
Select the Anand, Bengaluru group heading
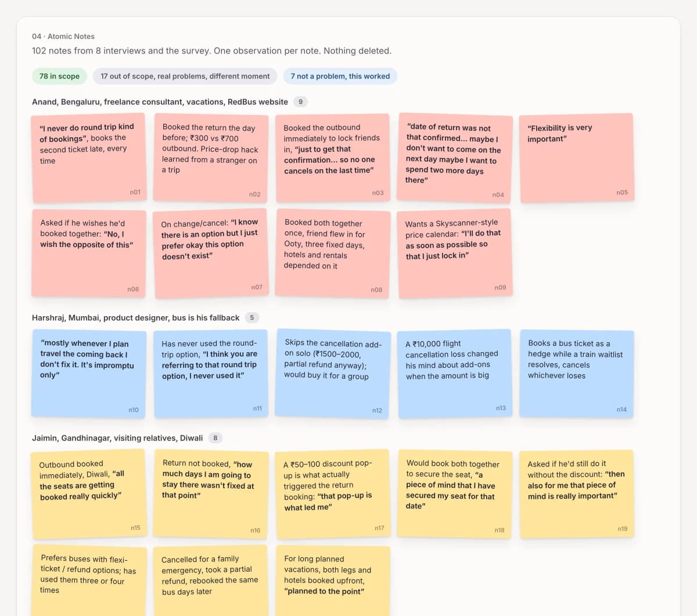pyautogui.click(x=160, y=102)
